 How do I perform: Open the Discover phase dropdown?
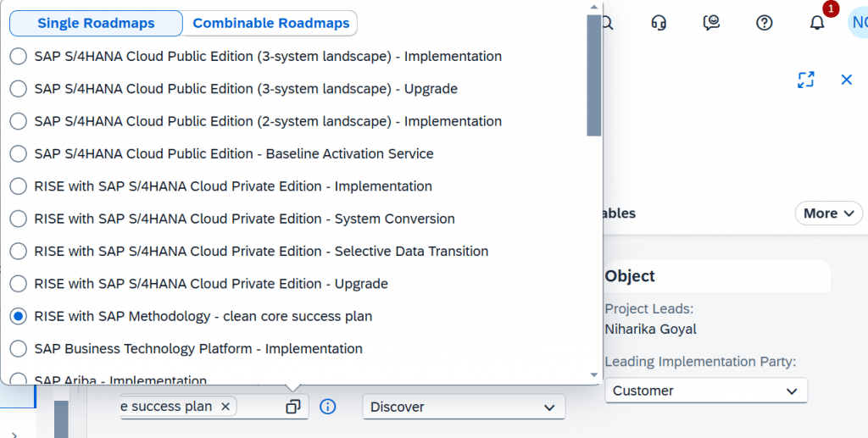[x=464, y=407]
